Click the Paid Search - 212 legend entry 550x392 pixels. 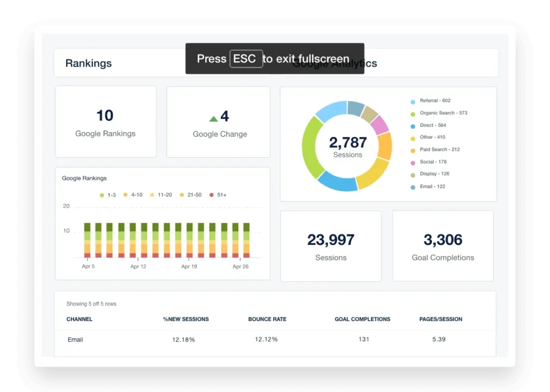[439, 150]
